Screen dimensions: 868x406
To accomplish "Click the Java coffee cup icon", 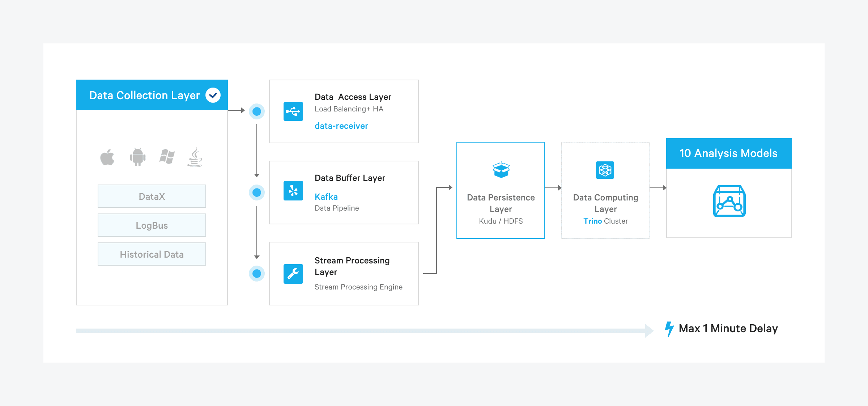I will coord(195,157).
